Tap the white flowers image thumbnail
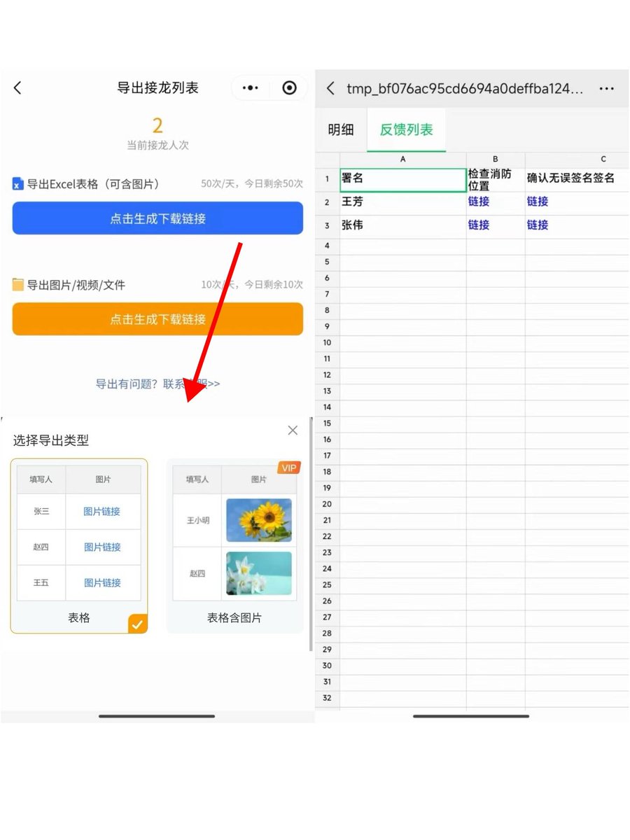This screenshot has height=840, width=630. click(259, 573)
